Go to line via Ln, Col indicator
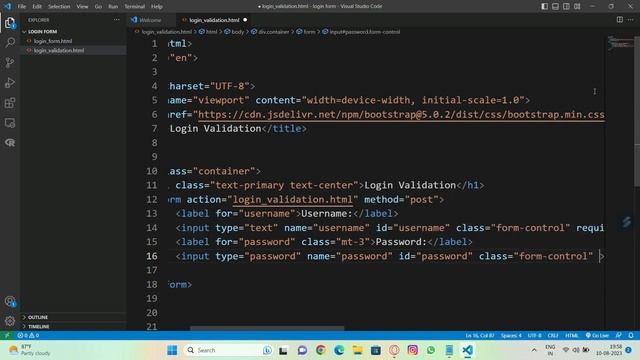 coord(480,335)
